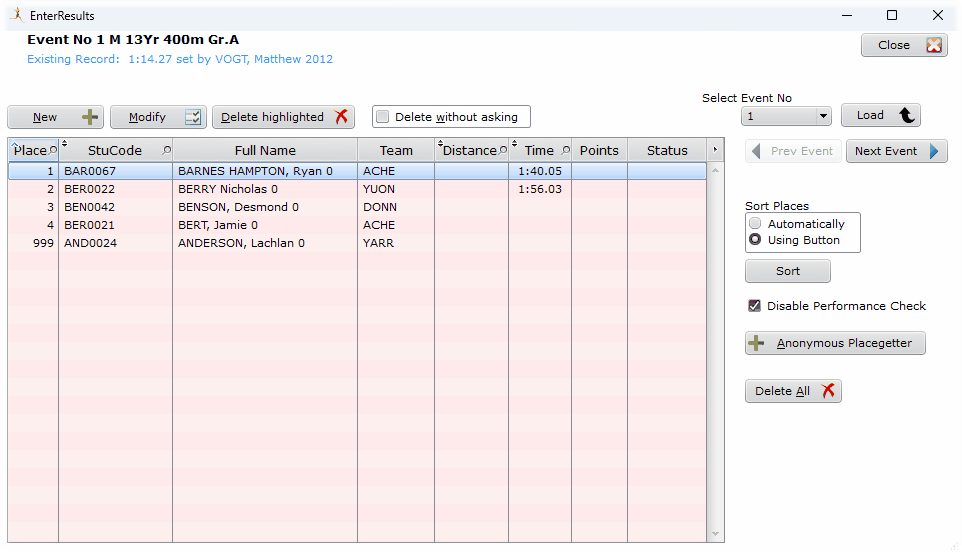The image size is (962, 554).
Task: Click the Modify checklist icon
Action: coord(193,117)
